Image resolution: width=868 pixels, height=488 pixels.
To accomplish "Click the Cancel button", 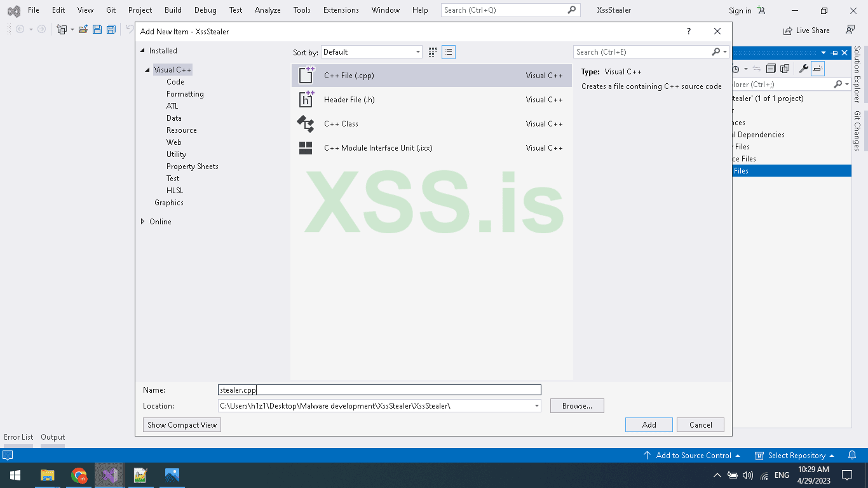I will [700, 425].
